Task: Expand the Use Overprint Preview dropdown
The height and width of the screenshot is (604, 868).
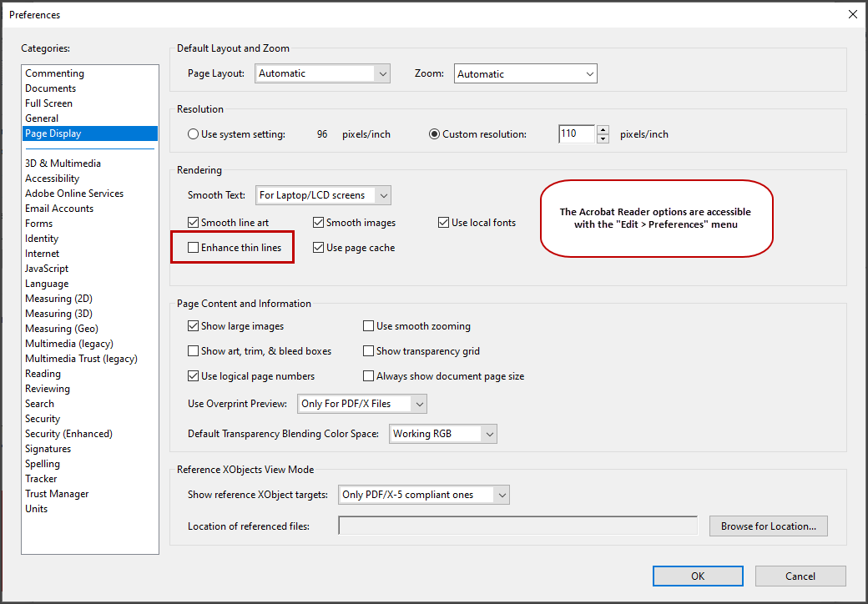Action: (x=362, y=404)
